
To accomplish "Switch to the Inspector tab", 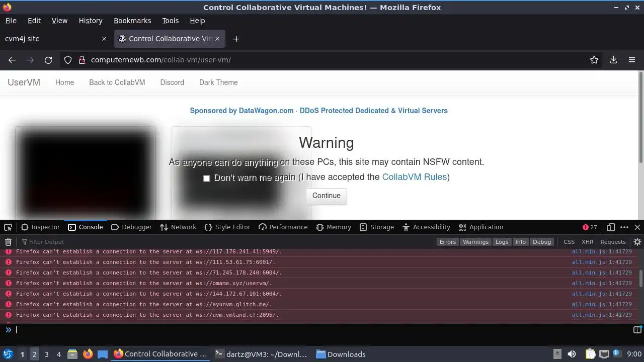I will pos(40,227).
